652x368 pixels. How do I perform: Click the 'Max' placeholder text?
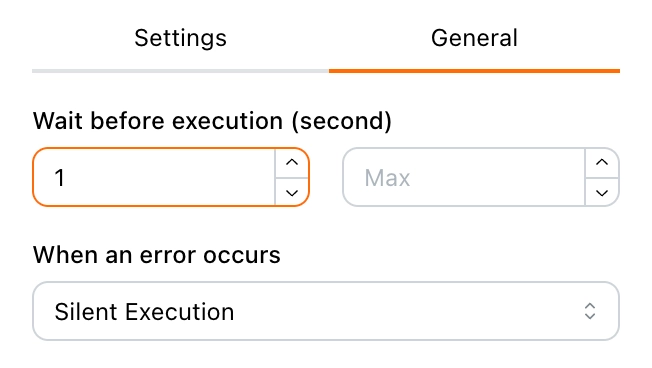pyautogui.click(x=387, y=178)
